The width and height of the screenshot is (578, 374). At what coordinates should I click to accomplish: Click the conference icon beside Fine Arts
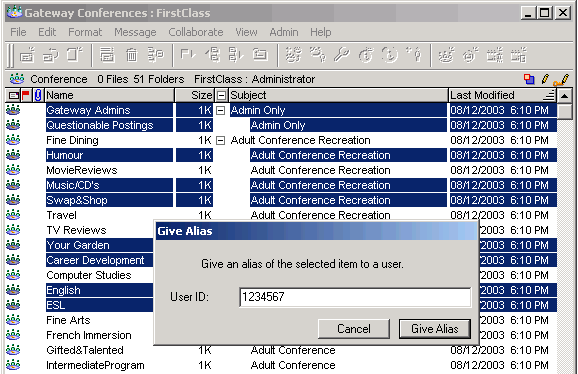pyautogui.click(x=13, y=320)
